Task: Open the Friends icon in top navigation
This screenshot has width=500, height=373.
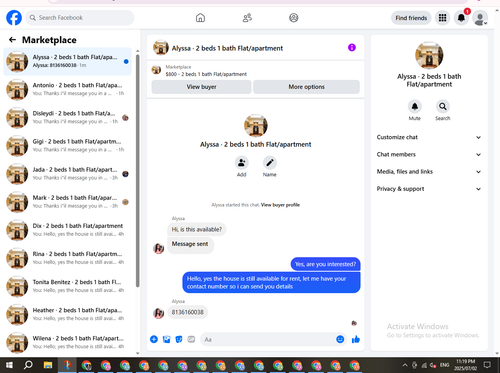Action: pyautogui.click(x=247, y=18)
